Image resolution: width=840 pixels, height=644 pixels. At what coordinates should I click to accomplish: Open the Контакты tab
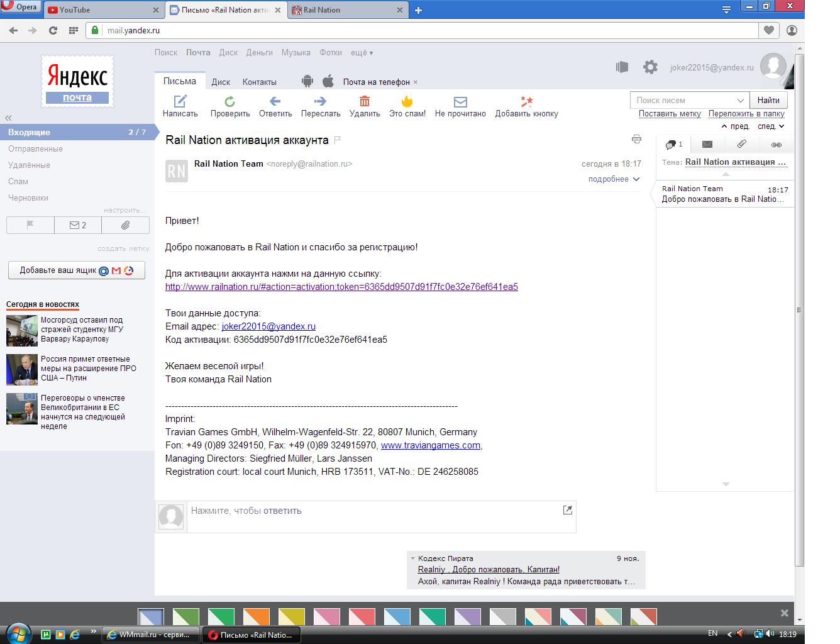click(x=259, y=82)
